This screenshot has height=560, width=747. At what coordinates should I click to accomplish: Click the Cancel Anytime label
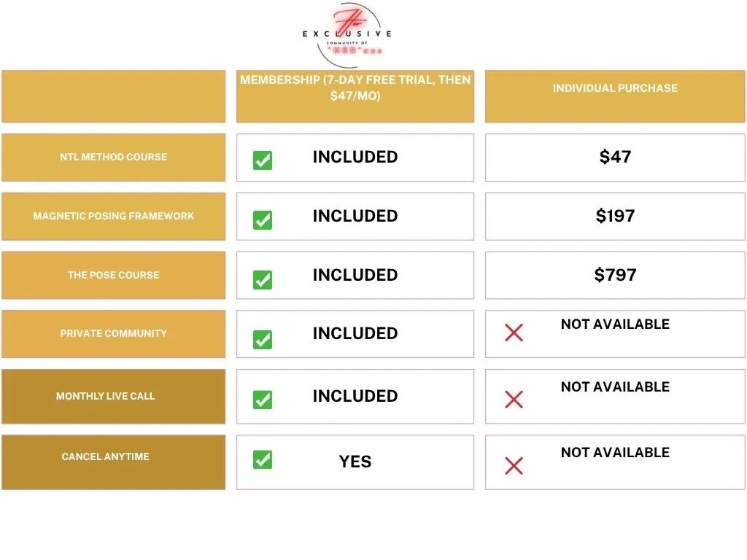[x=106, y=456]
